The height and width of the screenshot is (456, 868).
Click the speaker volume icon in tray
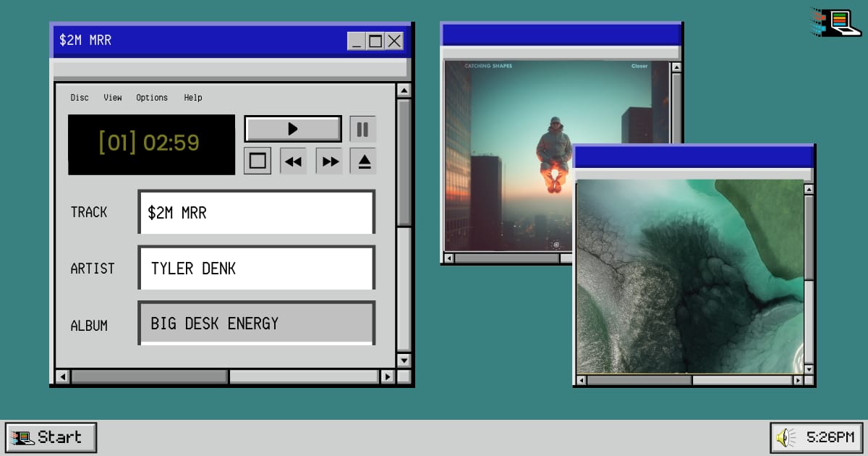(784, 437)
